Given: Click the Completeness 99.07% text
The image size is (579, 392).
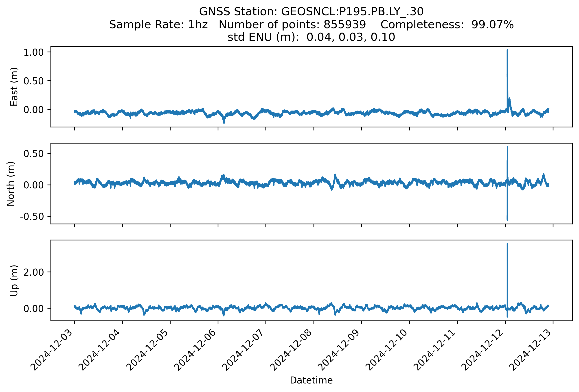Looking at the screenshot, I should (447, 25).
